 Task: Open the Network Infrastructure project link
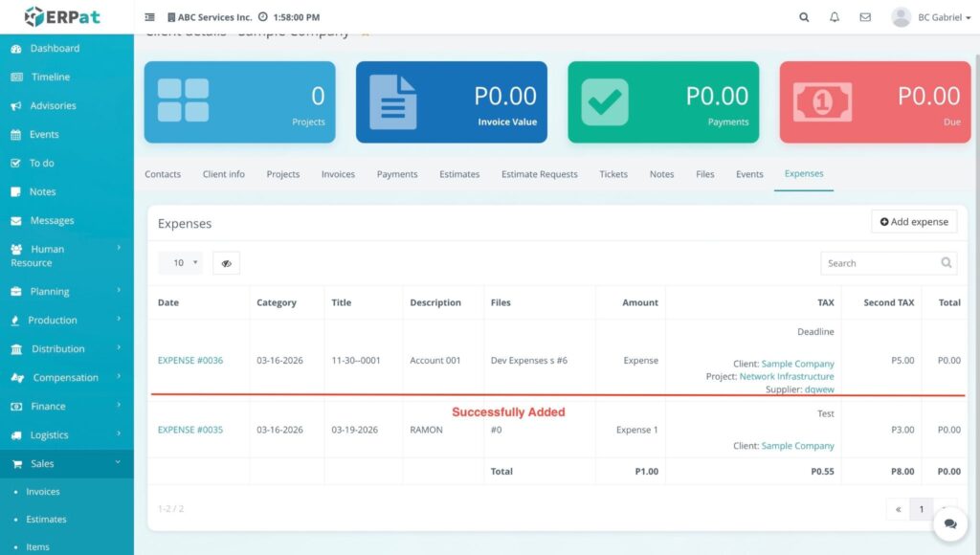tap(786, 377)
